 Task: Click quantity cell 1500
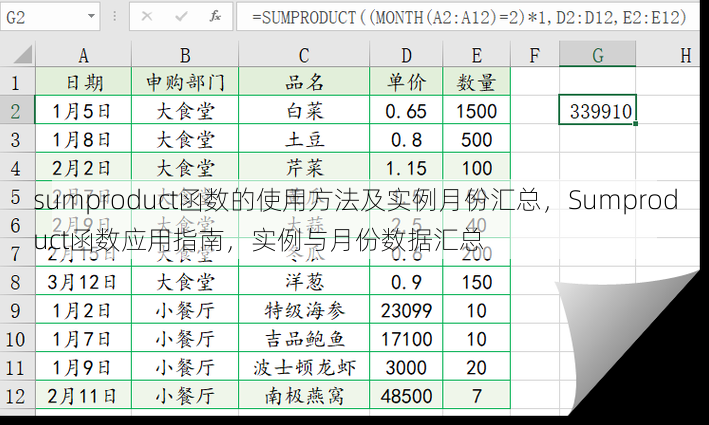coord(477,110)
